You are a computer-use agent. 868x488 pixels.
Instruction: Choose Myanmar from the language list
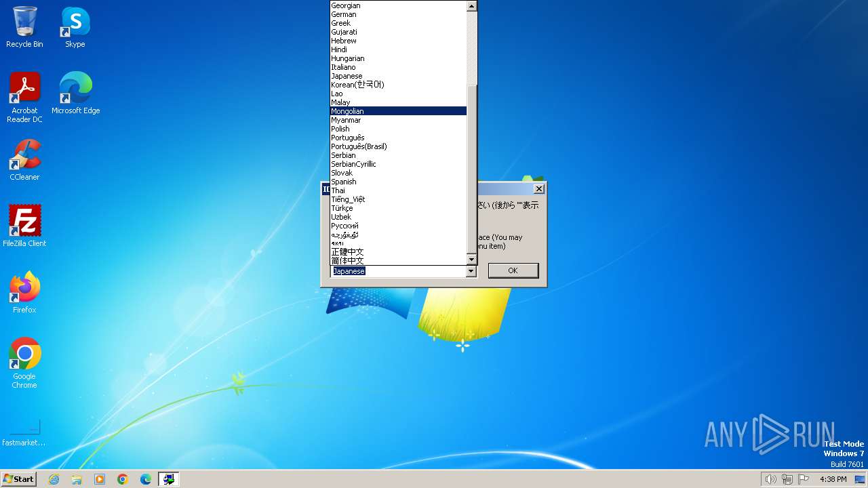pyautogui.click(x=398, y=120)
